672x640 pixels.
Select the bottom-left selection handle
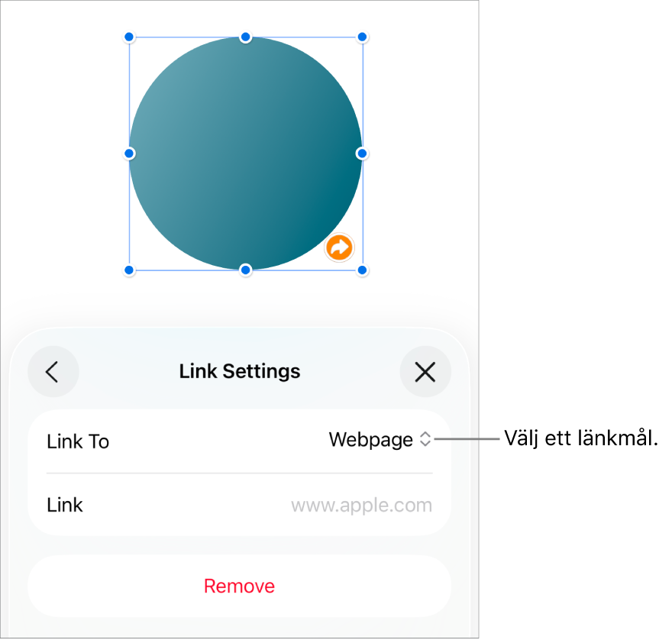129,270
